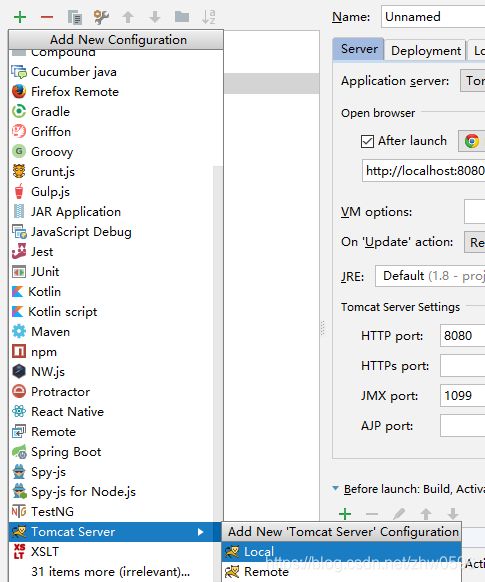The width and height of the screenshot is (485, 582).
Task: Click the JMX port field 1099
Action: click(x=462, y=396)
